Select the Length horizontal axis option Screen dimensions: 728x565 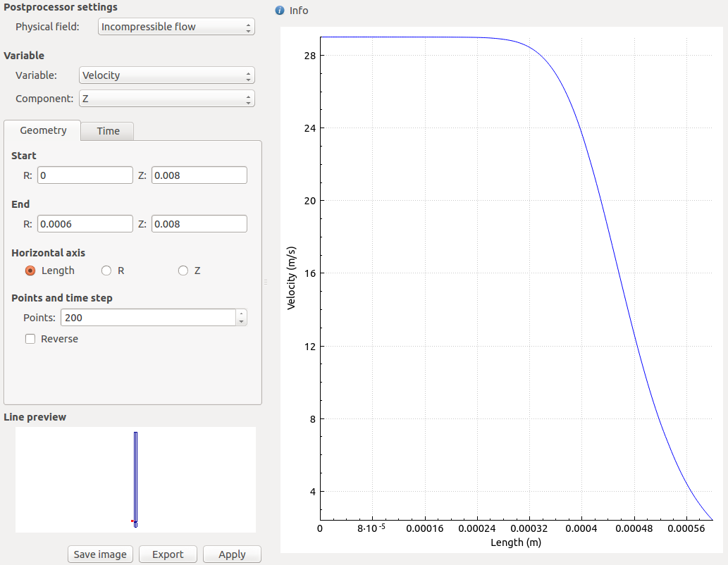(30, 271)
